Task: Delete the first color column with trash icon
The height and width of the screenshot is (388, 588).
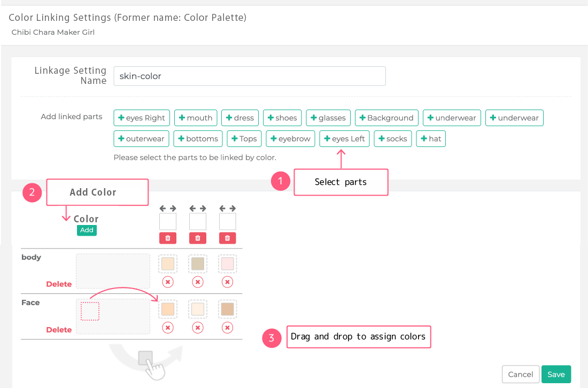Action: tap(168, 238)
